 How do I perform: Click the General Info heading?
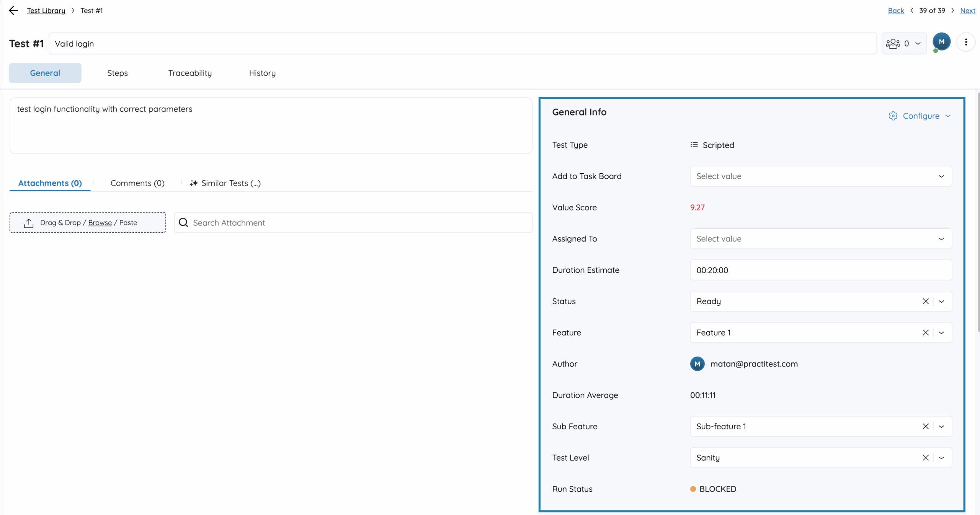579,112
